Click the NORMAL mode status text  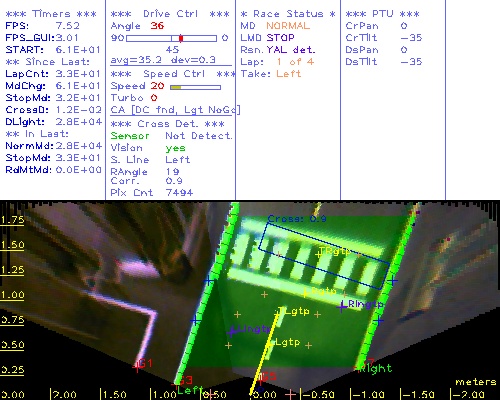pos(288,26)
